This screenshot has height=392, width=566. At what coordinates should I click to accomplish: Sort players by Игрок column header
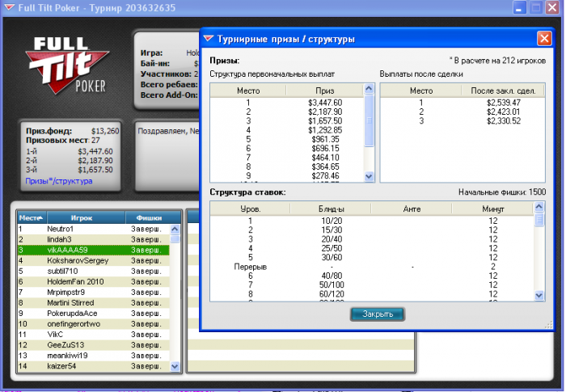[x=86, y=217]
